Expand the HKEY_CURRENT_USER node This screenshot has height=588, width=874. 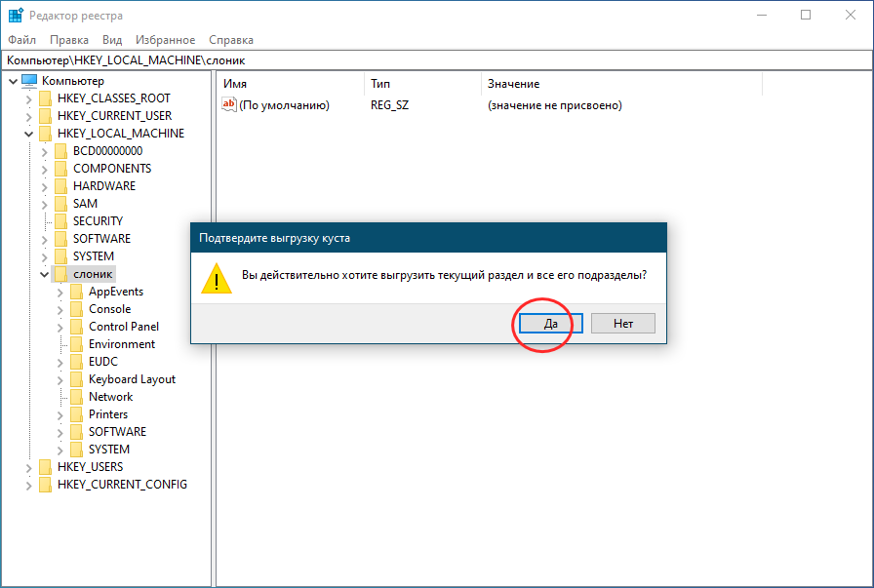pos(29,116)
